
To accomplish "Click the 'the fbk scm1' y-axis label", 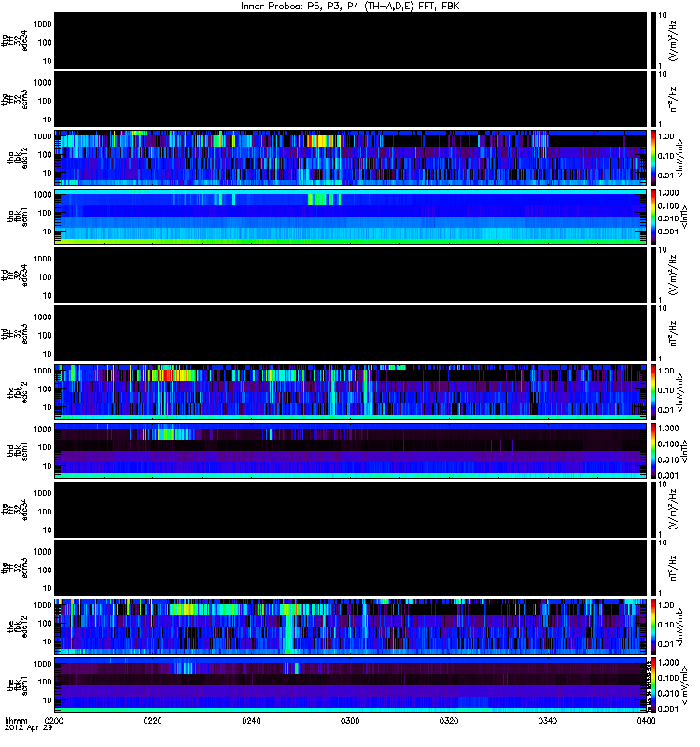I will [x=18, y=685].
